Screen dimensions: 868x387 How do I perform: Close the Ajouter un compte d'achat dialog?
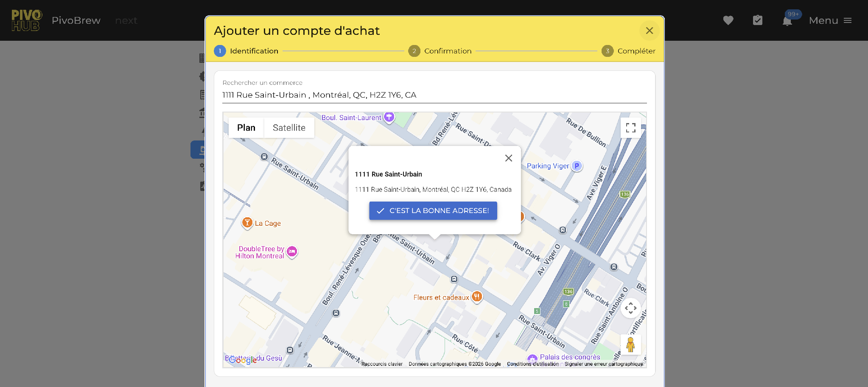click(x=649, y=31)
